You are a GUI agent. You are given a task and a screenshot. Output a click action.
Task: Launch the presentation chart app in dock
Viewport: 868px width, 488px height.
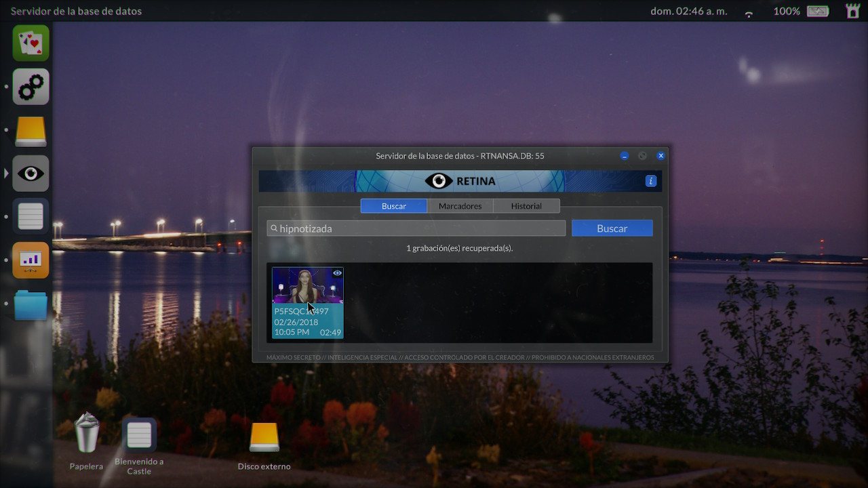tap(31, 260)
